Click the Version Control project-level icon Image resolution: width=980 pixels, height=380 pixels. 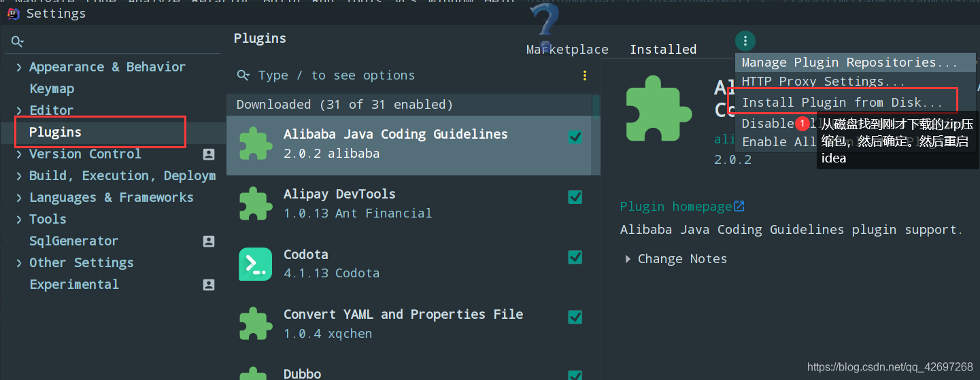pyautogui.click(x=209, y=154)
